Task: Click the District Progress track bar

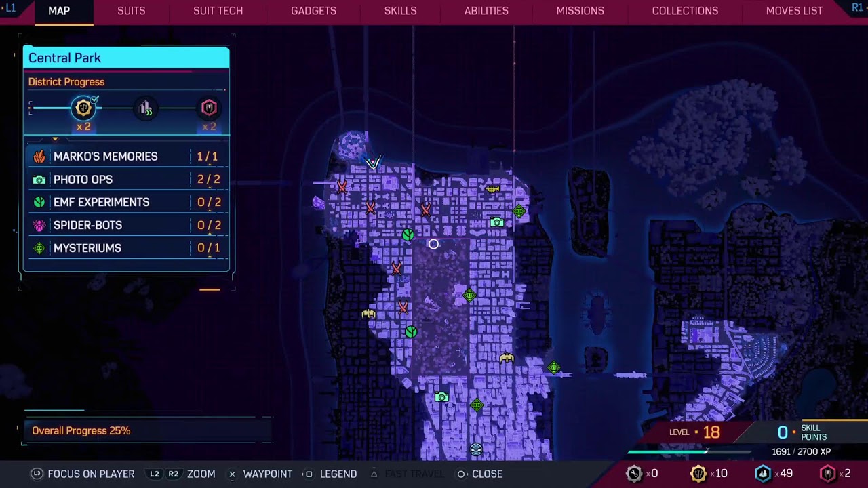Action: (126, 108)
